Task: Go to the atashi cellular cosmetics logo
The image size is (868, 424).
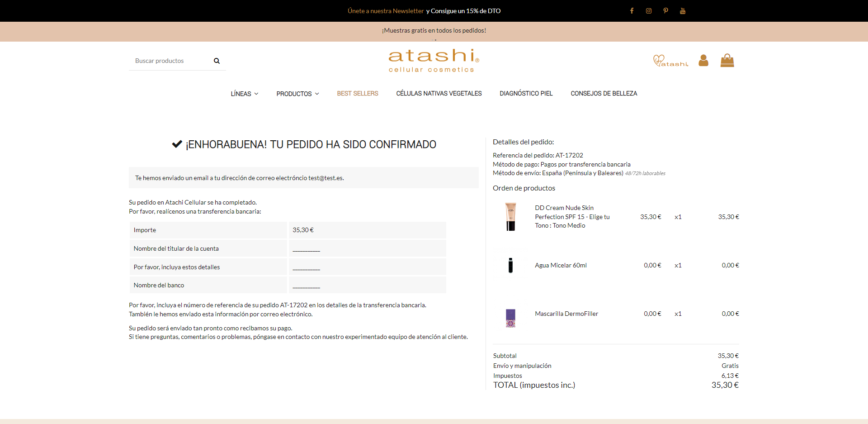Action: click(434, 61)
